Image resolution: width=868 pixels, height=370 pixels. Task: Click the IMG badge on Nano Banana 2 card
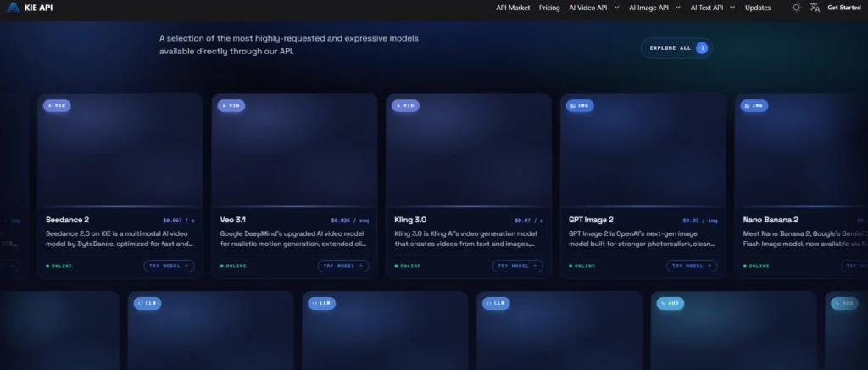point(754,105)
